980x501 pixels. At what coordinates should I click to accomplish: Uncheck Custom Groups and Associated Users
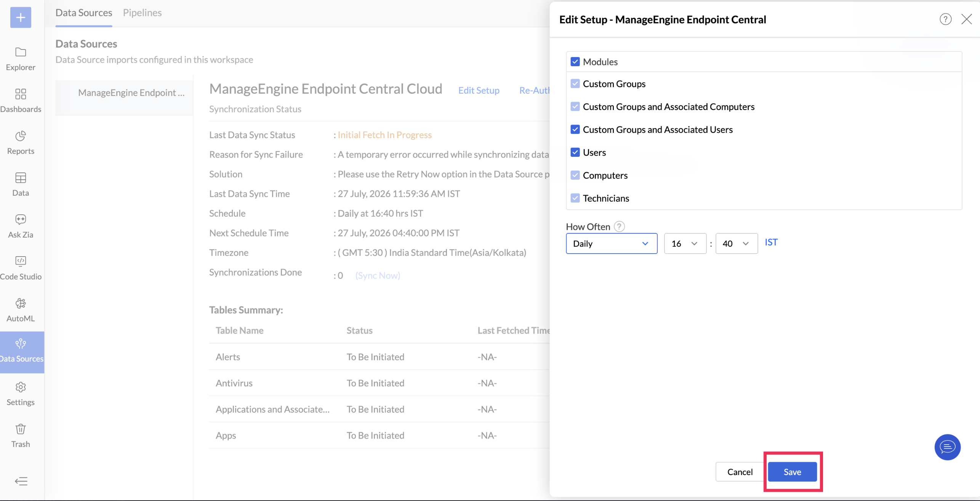[575, 129]
